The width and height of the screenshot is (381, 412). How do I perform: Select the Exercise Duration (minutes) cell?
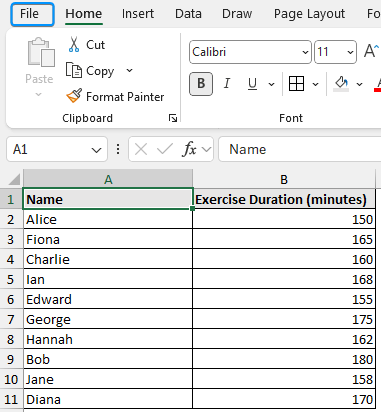click(x=284, y=199)
